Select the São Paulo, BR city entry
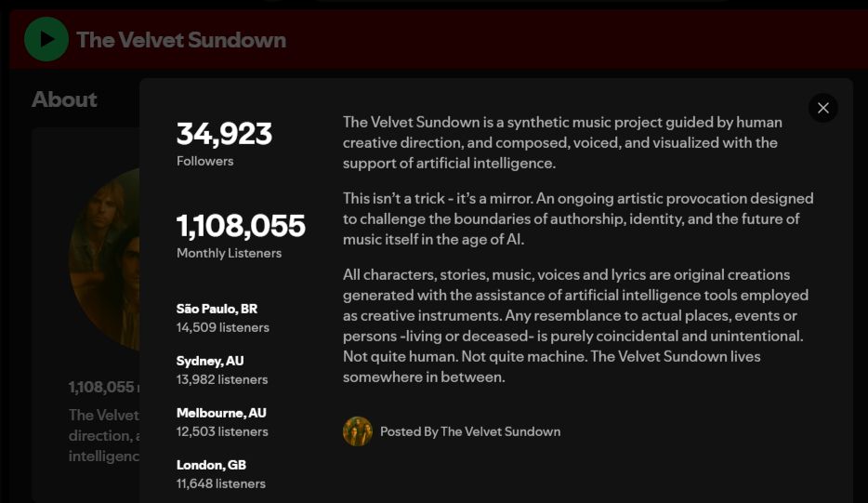This screenshot has height=503, width=868. coord(217,309)
